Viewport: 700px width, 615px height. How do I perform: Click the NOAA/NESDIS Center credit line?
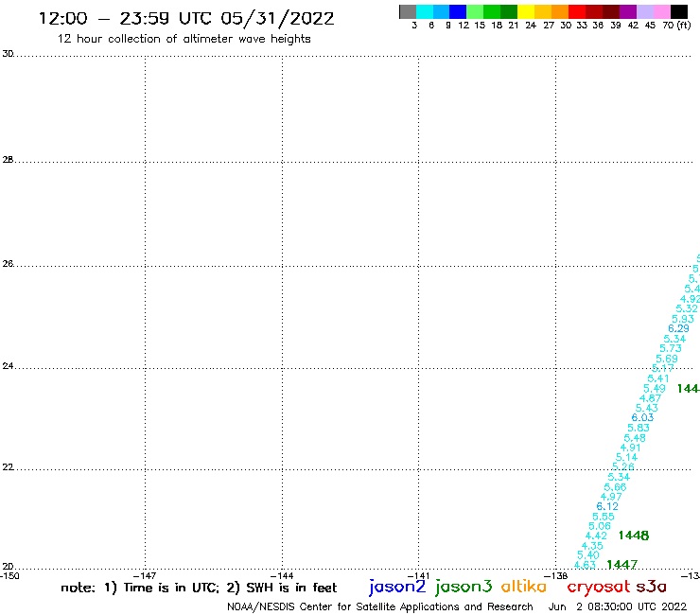[x=380, y=607]
